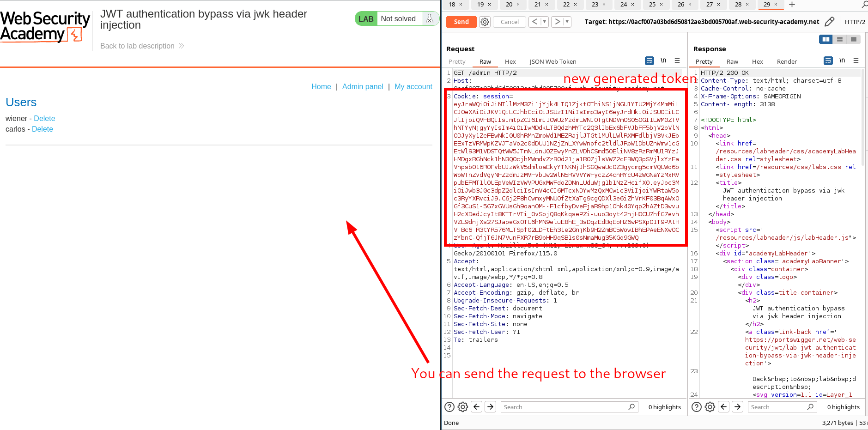Screen dimensions: 868x430
Task: Select combined tabbed view layout
Action: [x=854, y=39]
